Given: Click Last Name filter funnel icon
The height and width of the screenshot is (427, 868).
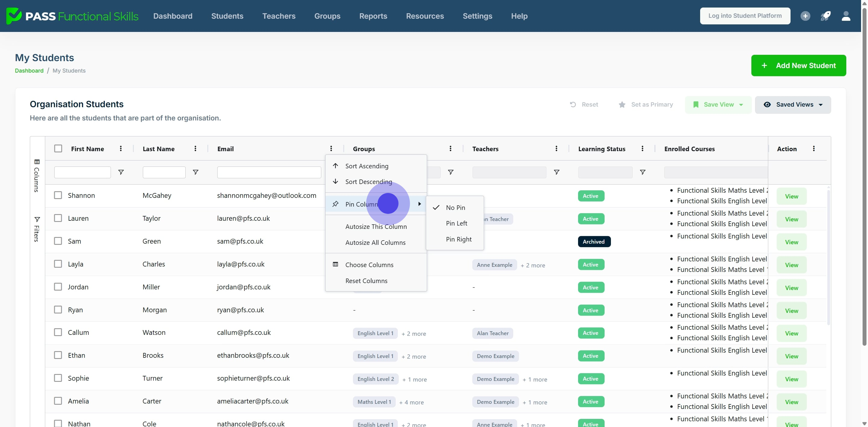Looking at the screenshot, I should point(195,172).
